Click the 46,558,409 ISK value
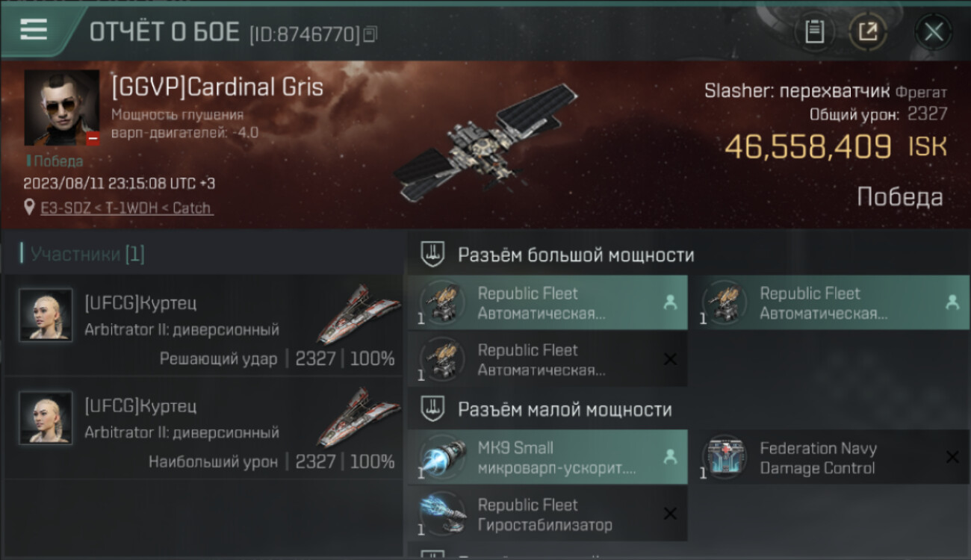The height and width of the screenshot is (560, 971). (835, 147)
